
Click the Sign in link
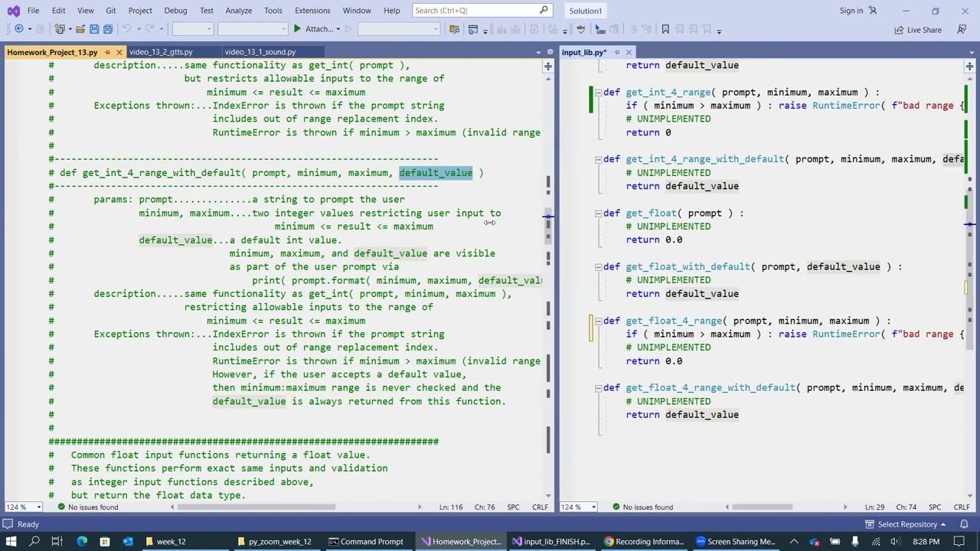point(851,11)
